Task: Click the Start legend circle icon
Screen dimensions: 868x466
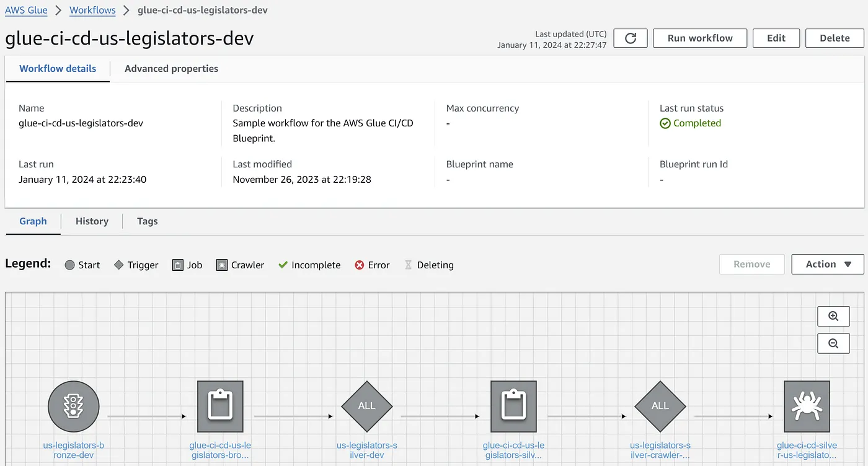Action: pyautogui.click(x=70, y=265)
